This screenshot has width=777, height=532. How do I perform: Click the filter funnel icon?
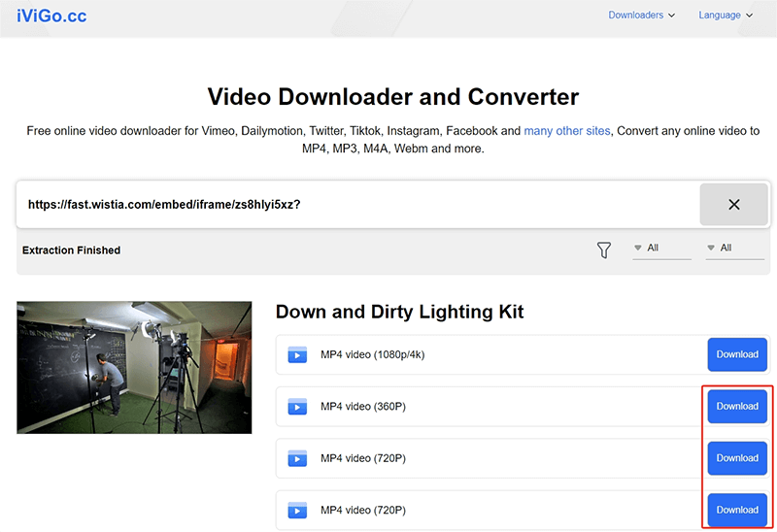coord(603,250)
